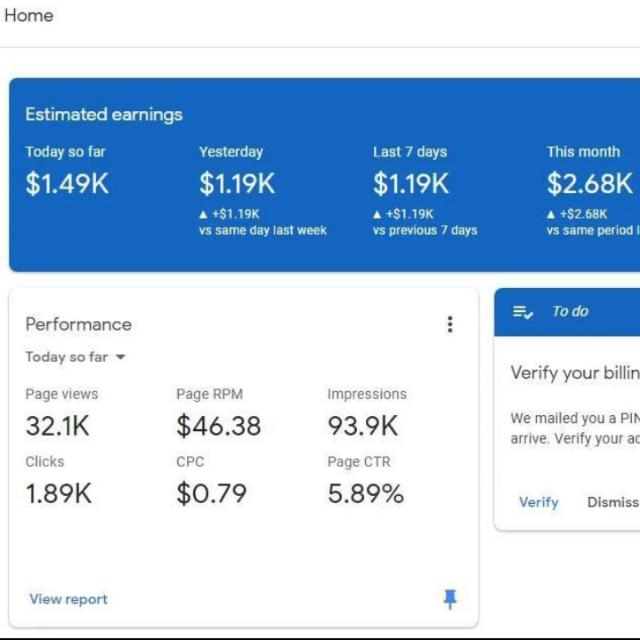
Task: Dismiss the billing verification notice
Action: (x=613, y=502)
